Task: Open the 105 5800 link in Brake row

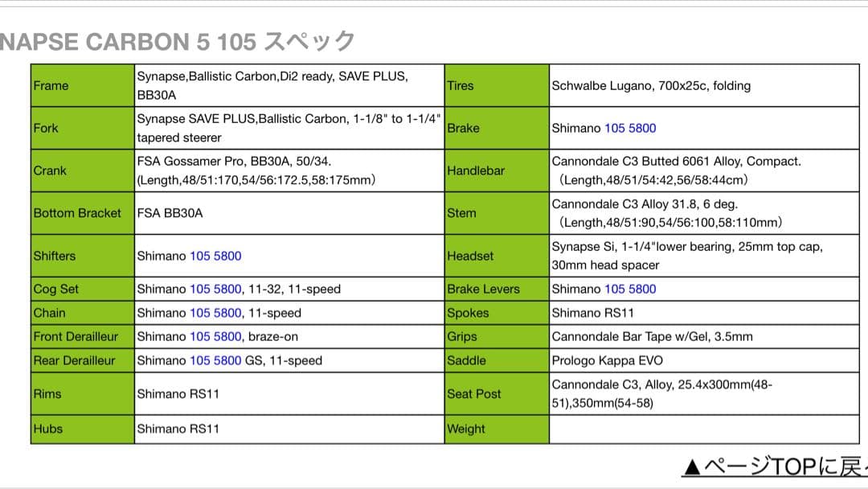Action: (630, 128)
